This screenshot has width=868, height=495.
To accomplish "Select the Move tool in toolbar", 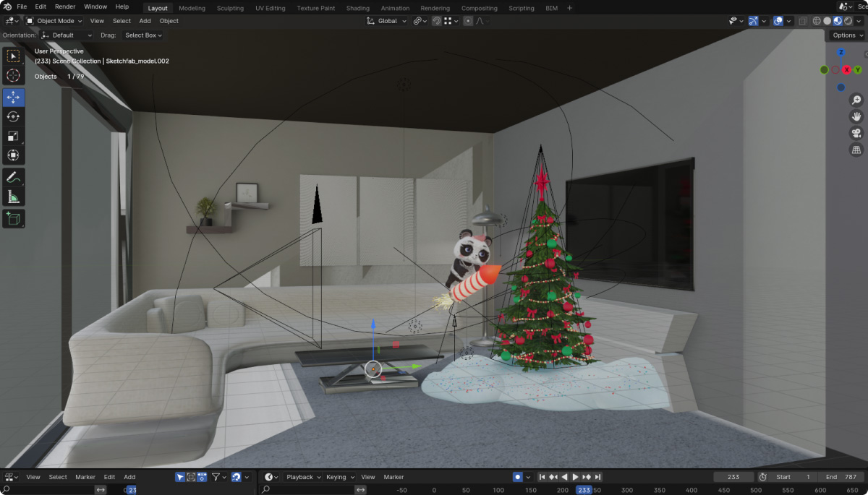I will (x=14, y=98).
